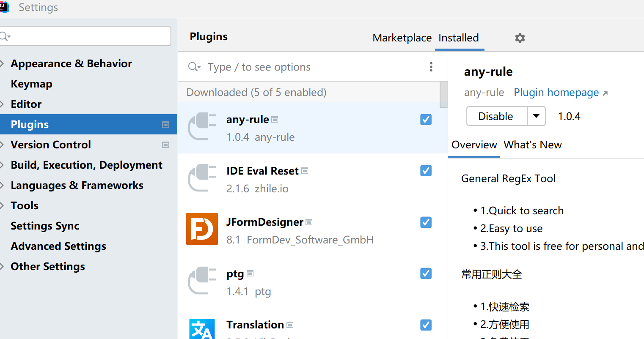Expand the Appearance & Behavior settings node
The height and width of the screenshot is (339, 644).
tap(2, 63)
